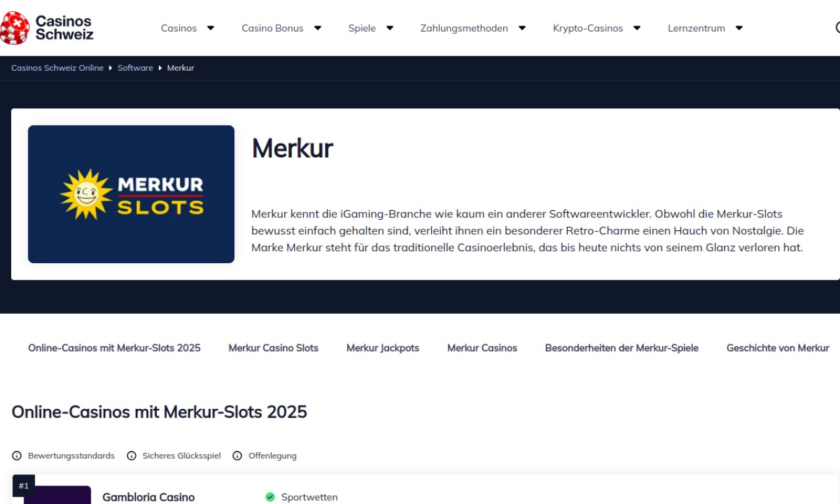This screenshot has height=504, width=840.
Task: Go to Casinos Schweiz Online breadcrumb
Action: click(57, 68)
